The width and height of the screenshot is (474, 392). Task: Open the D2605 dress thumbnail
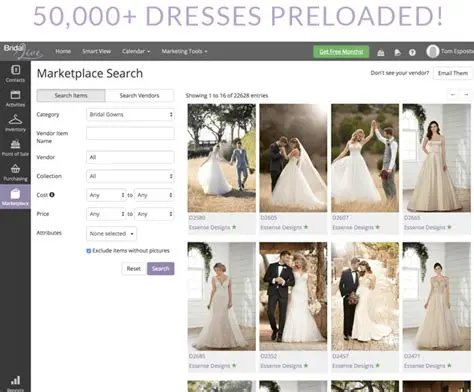[293, 158]
